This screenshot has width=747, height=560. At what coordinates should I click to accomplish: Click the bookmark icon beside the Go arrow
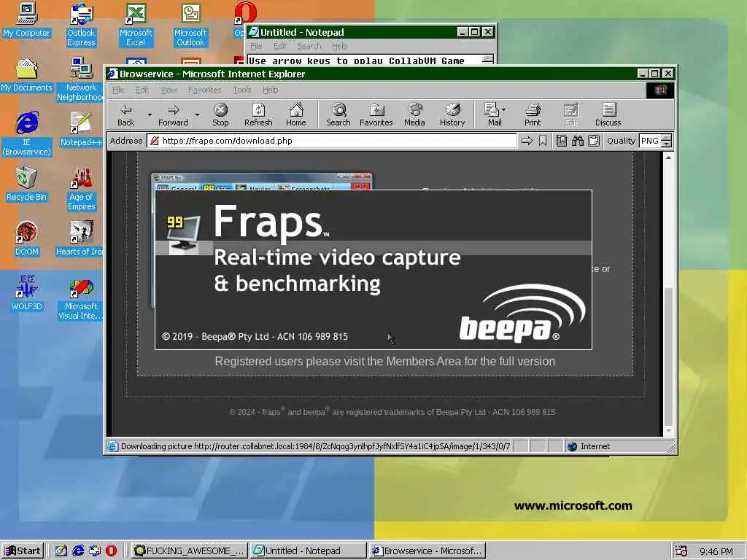pos(543,141)
